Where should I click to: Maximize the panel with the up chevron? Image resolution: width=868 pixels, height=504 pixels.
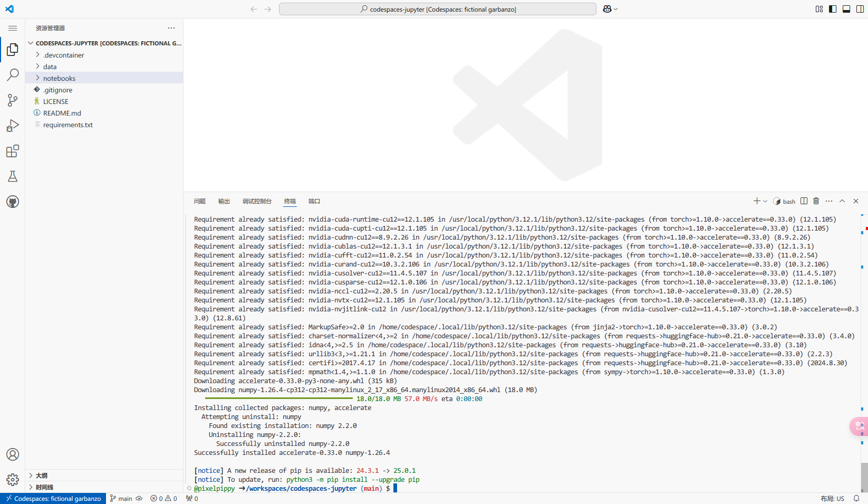pos(842,201)
